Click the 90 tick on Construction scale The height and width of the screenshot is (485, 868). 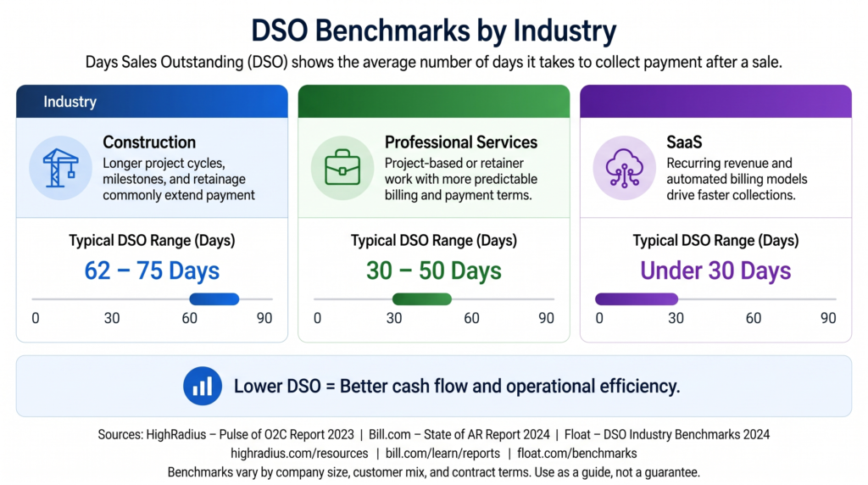pos(264,318)
